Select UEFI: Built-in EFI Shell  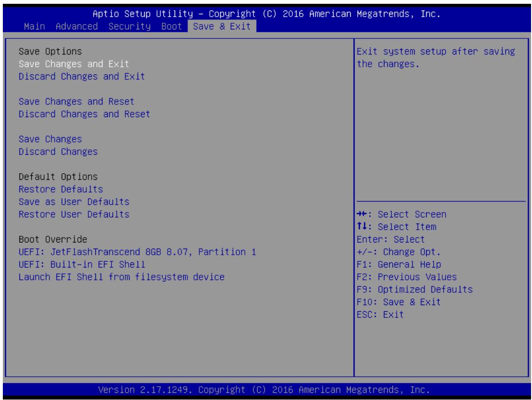click(x=82, y=264)
